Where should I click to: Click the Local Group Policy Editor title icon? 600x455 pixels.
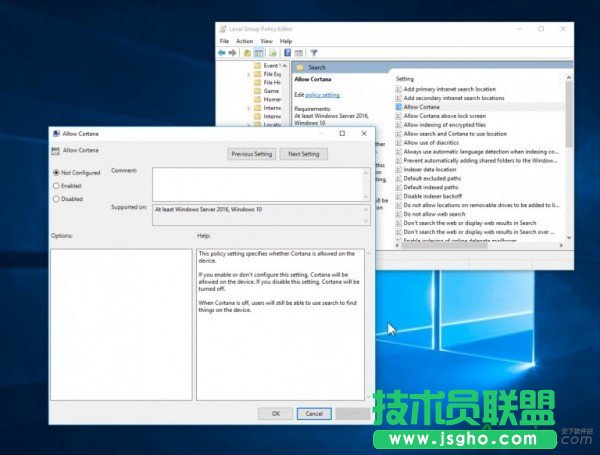point(223,29)
